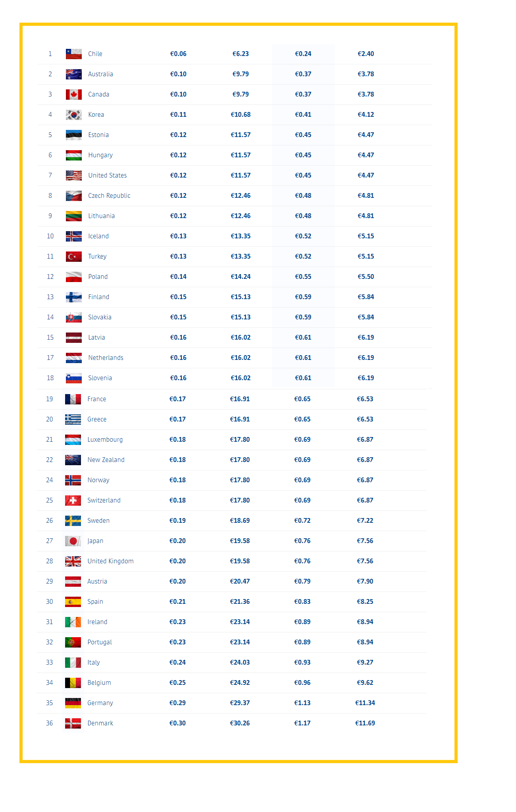Click the €6.23 price for Chile

241,54
